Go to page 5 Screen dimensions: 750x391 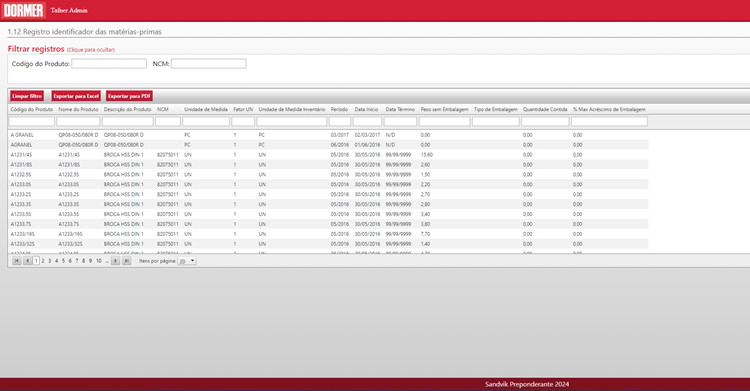click(63, 261)
